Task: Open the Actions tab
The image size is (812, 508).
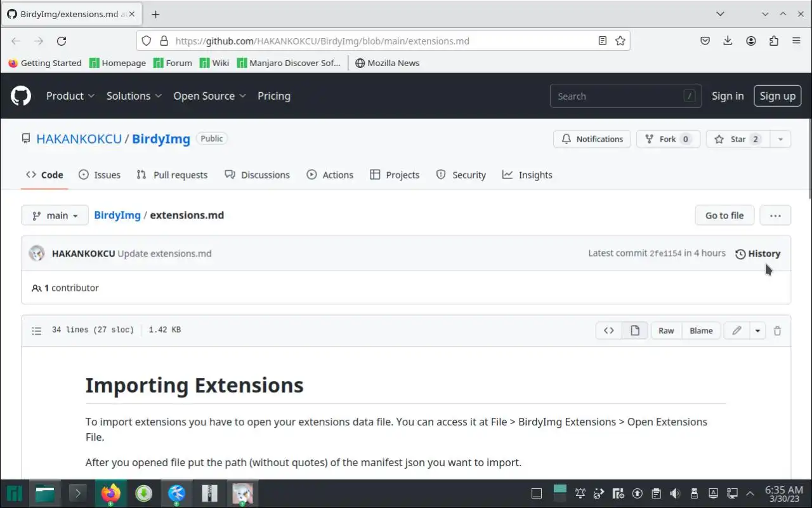Action: (330, 175)
